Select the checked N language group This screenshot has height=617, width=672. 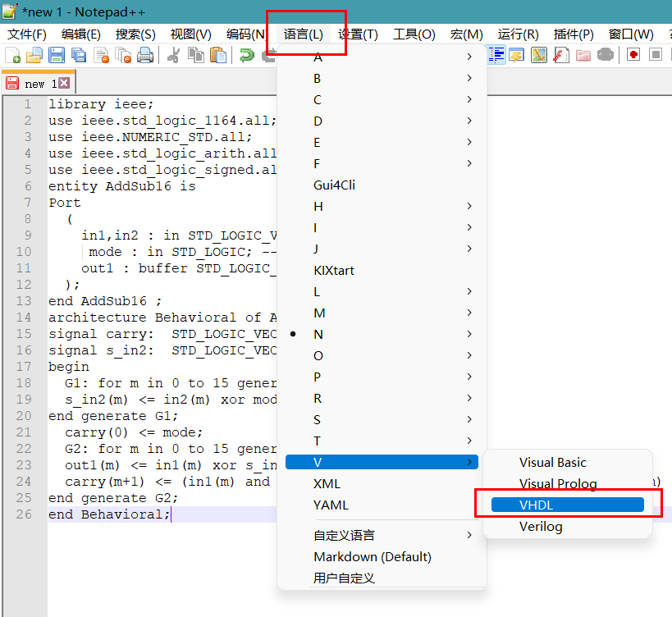coord(382,334)
